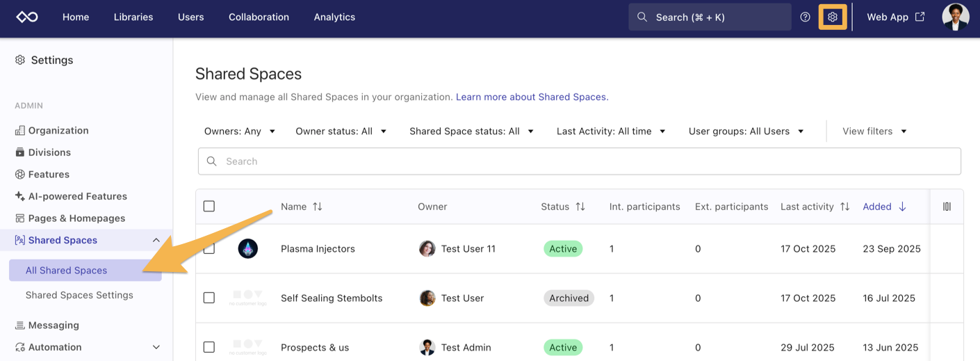Screen dimensions: 980x361
Task: Select All Shared Spaces in sidebar
Action: point(85,270)
